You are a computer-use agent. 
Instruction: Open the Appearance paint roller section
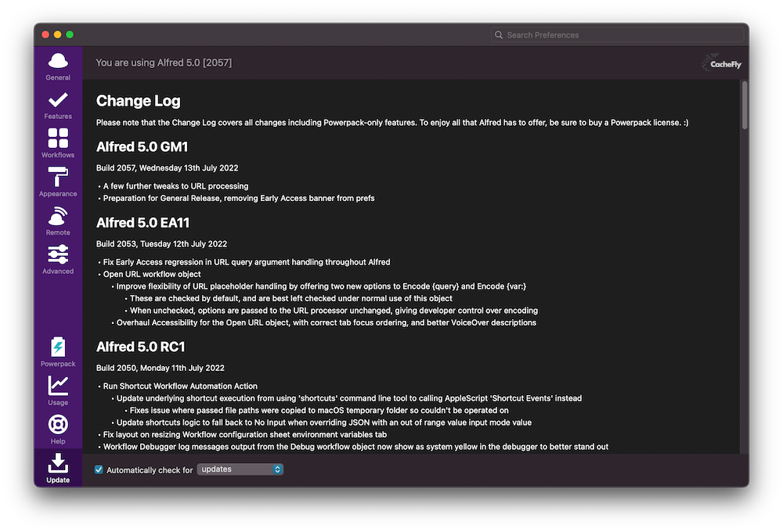point(58,177)
